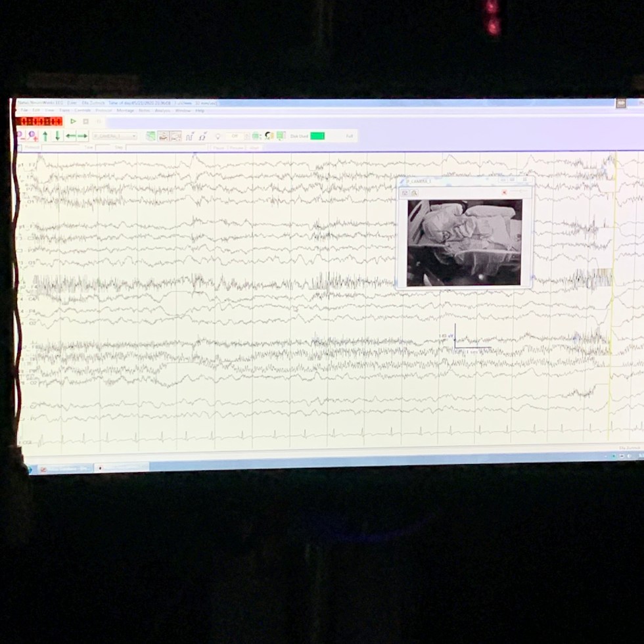Image resolution: width=644 pixels, height=644 pixels.
Task: Click the zoom icon in camera window toolbar
Action: click(x=414, y=192)
